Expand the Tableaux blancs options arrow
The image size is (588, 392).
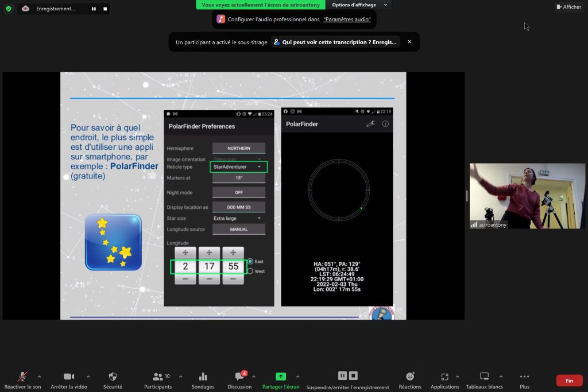[501, 377]
